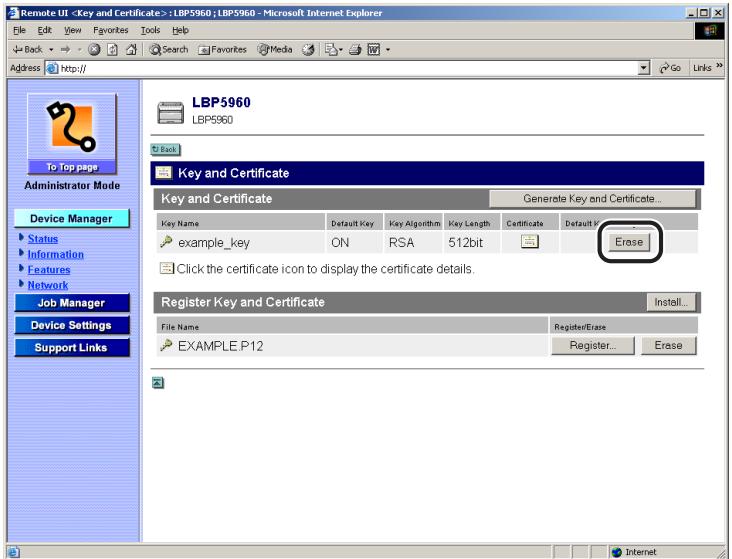The height and width of the screenshot is (559, 732).
Task: Click the Windows logo throbber icon
Action: (x=710, y=31)
